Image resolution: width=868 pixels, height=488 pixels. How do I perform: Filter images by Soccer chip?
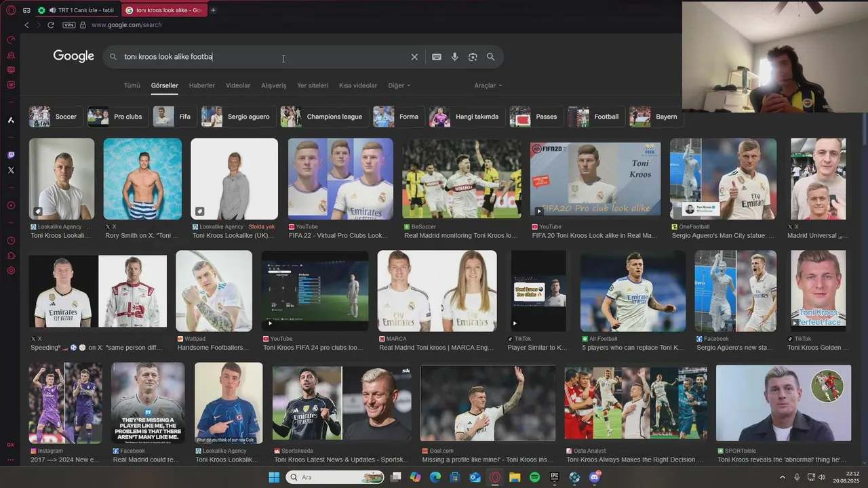pos(56,117)
